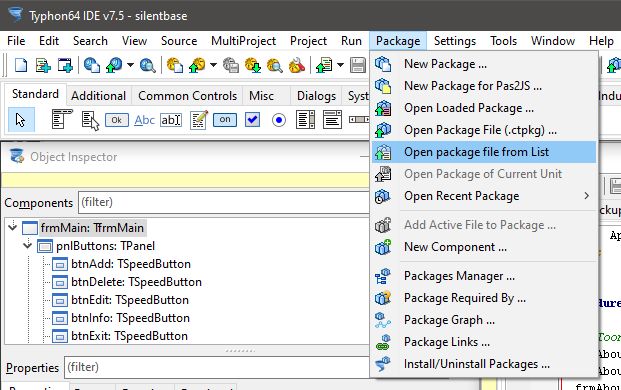This screenshot has height=390, width=621.
Task: Pick the TMemo notepad component icon
Action: click(198, 120)
